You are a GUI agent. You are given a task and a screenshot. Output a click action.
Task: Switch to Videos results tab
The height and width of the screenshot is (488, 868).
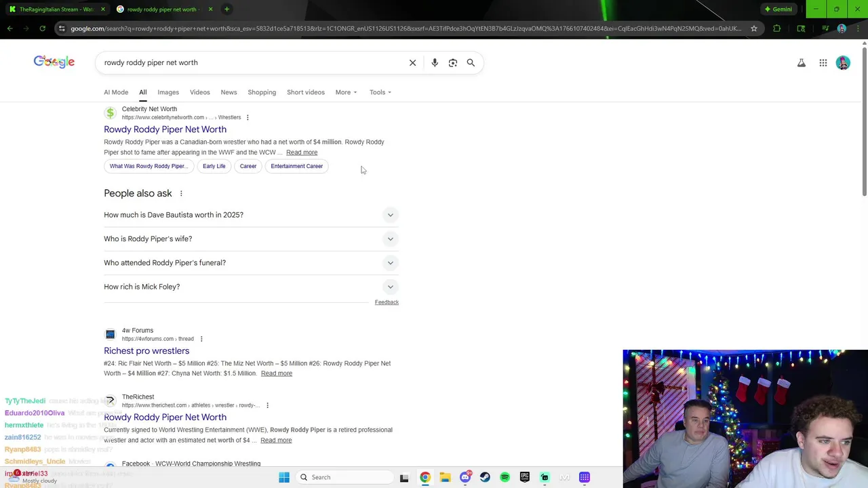[200, 92]
